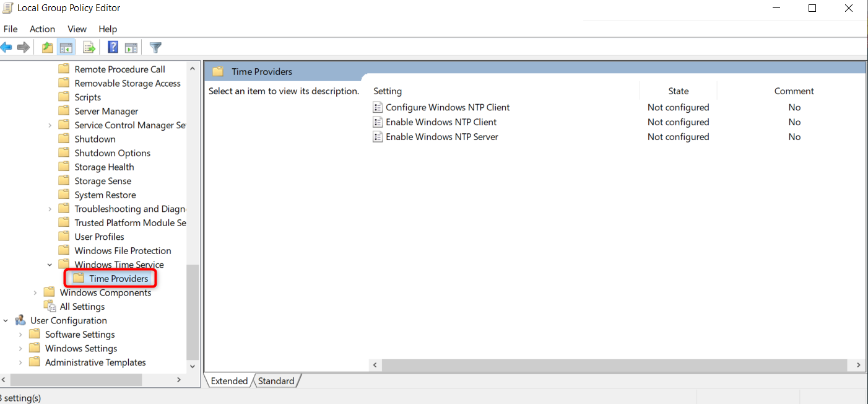Open the Action menu
The width and height of the screenshot is (868, 404).
[x=42, y=29]
